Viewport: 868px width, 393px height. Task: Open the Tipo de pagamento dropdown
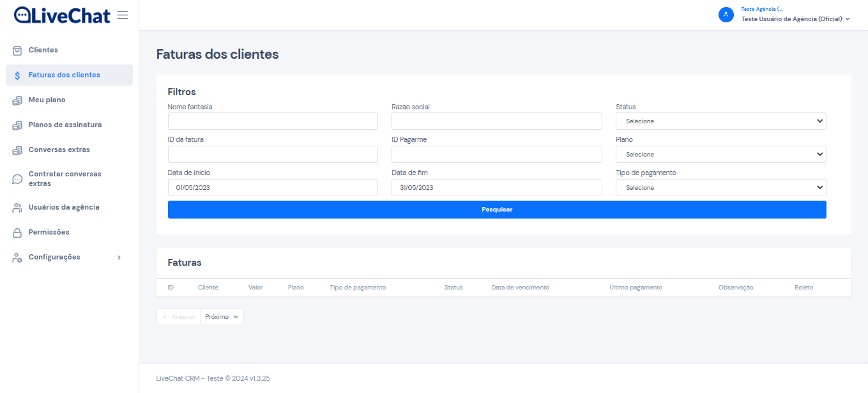720,188
